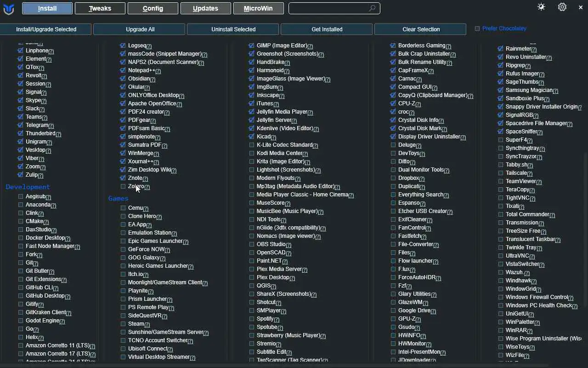Check the OBS Studio checkbox

point(252,244)
